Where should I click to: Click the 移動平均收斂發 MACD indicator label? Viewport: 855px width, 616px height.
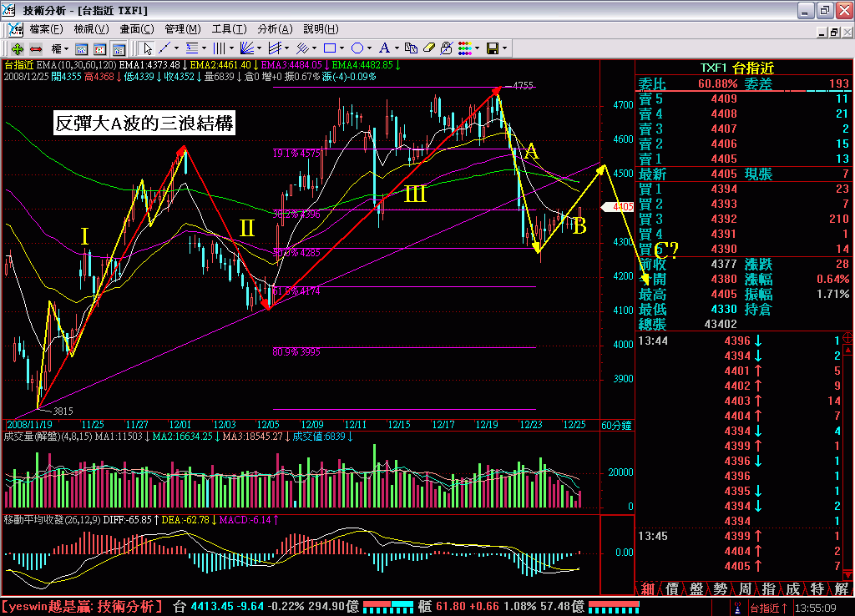pyautogui.click(x=53, y=520)
